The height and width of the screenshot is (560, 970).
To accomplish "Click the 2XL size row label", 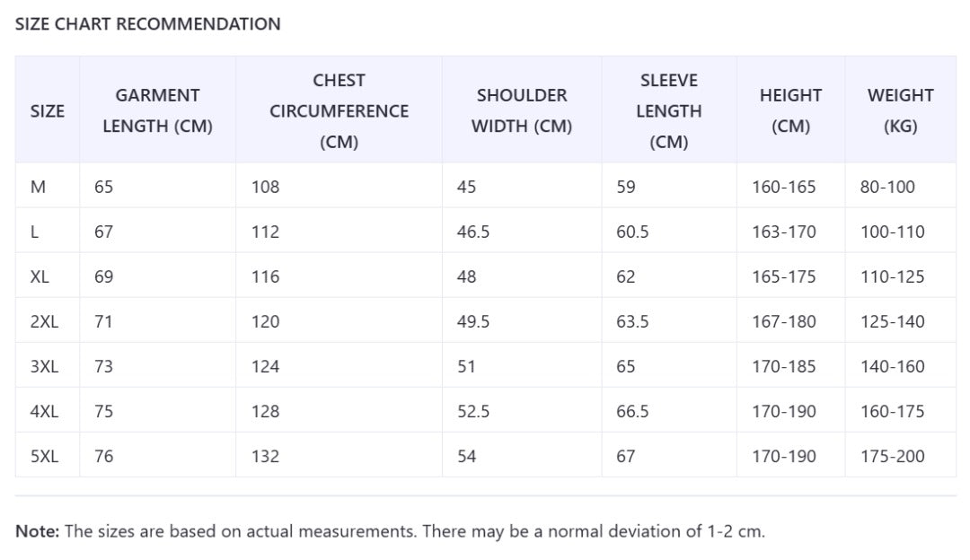I will pyautogui.click(x=44, y=321).
